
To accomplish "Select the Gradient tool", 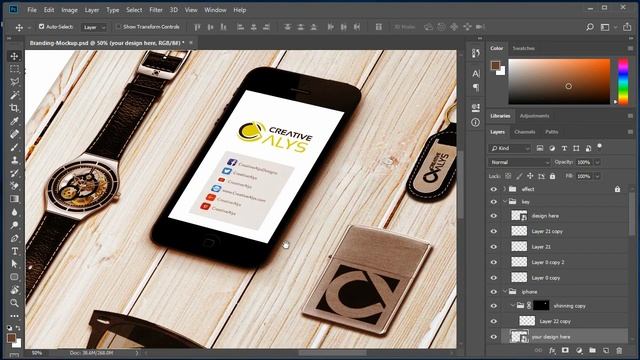I will click(14, 199).
